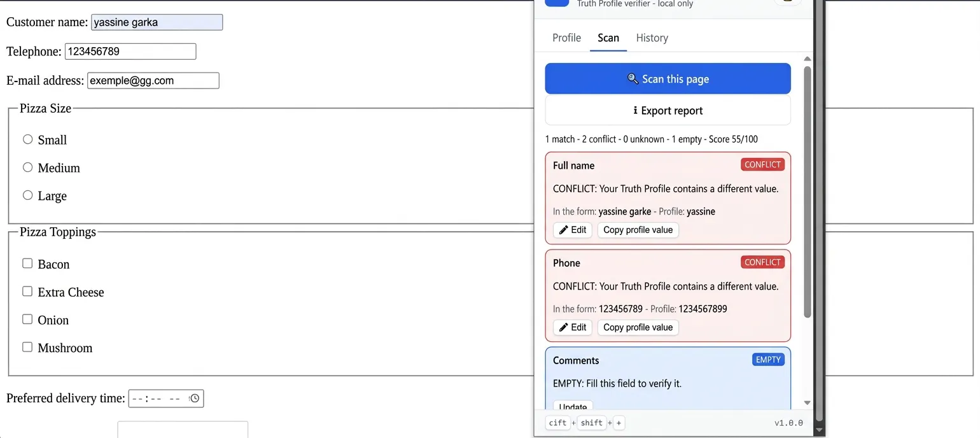This screenshot has height=438, width=980.
Task: Click the EMPTY badge on Comments
Action: pyautogui.click(x=768, y=360)
